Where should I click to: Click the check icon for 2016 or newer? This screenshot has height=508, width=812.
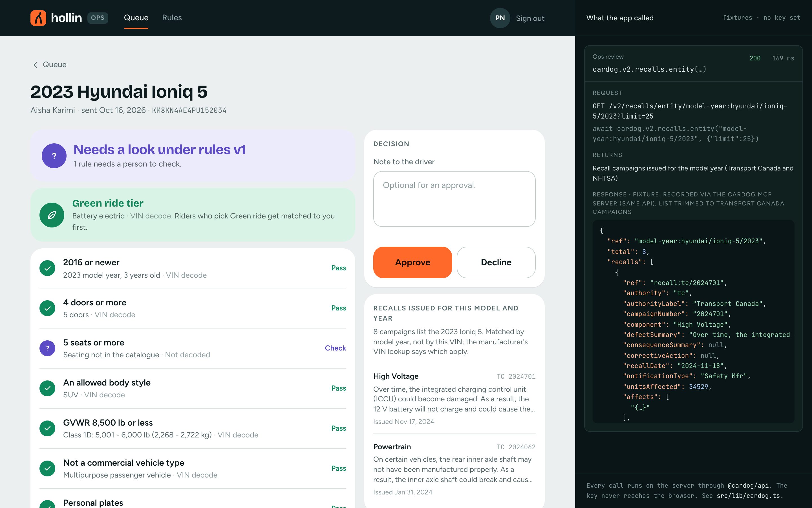pyautogui.click(x=47, y=268)
